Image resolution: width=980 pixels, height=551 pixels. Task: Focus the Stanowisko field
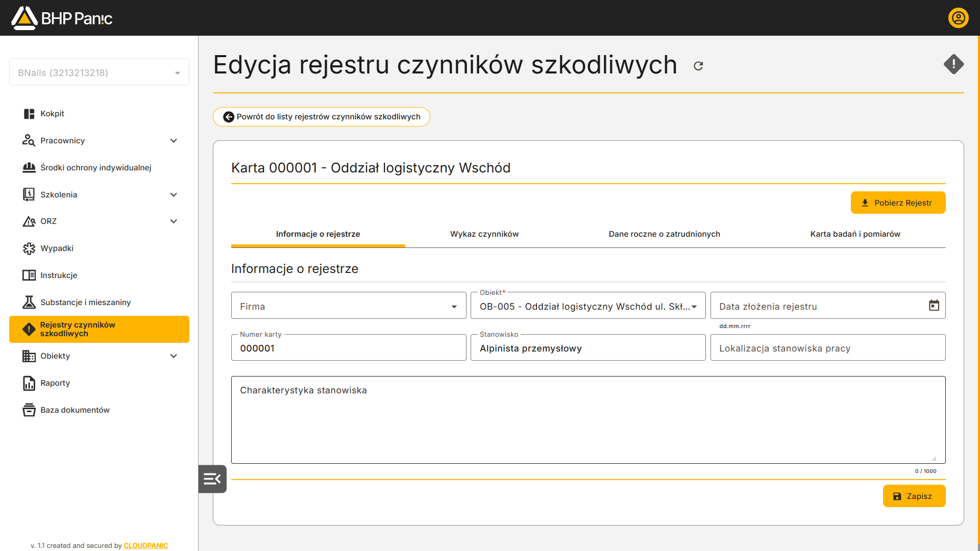(x=588, y=348)
